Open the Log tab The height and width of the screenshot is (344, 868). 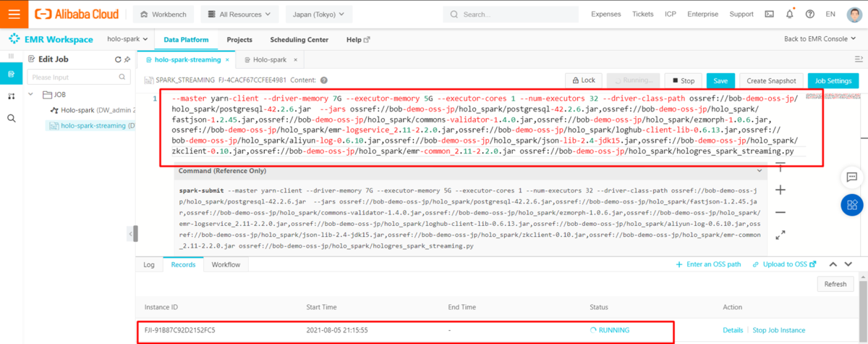pos(149,264)
